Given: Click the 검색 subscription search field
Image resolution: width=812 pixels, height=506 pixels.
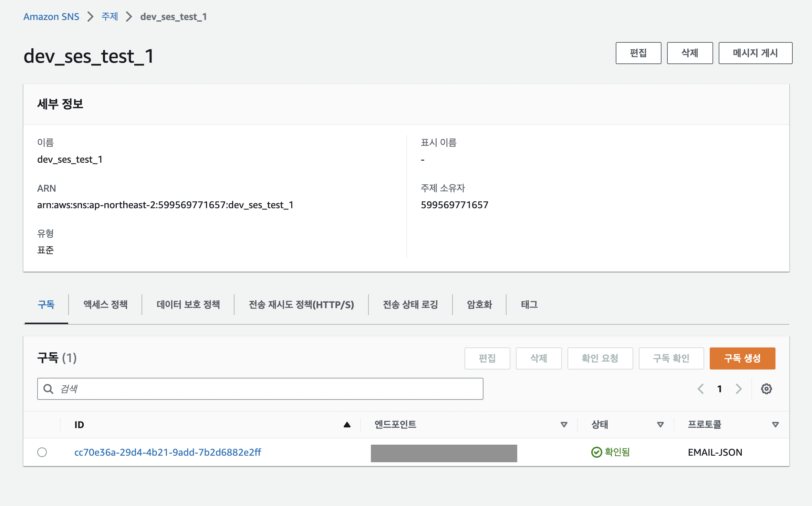Looking at the screenshot, I should (x=269, y=389).
